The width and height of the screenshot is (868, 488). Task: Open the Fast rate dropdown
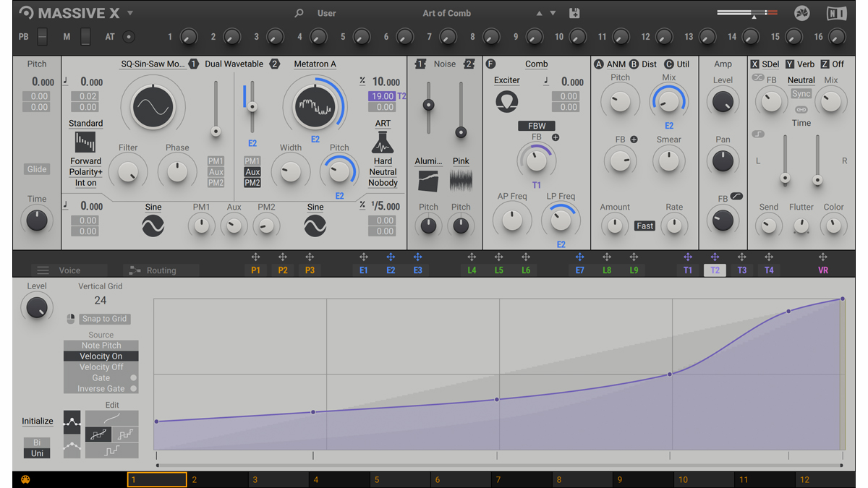pos(644,226)
